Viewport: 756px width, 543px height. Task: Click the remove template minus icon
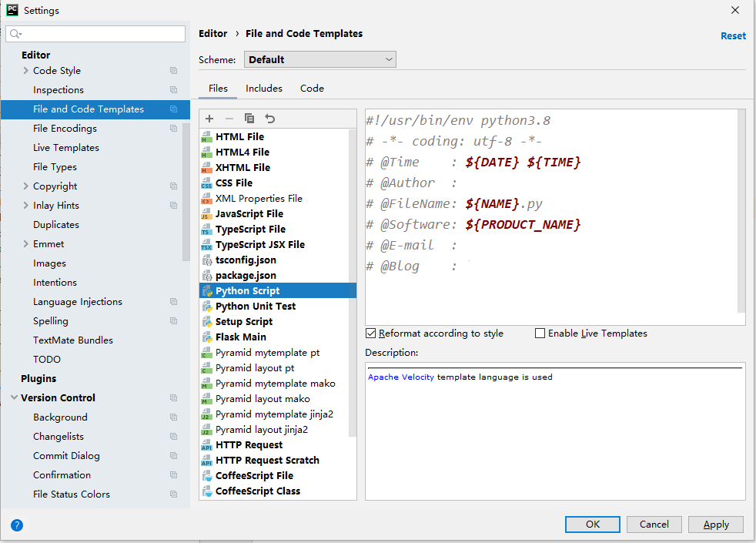[x=229, y=119]
